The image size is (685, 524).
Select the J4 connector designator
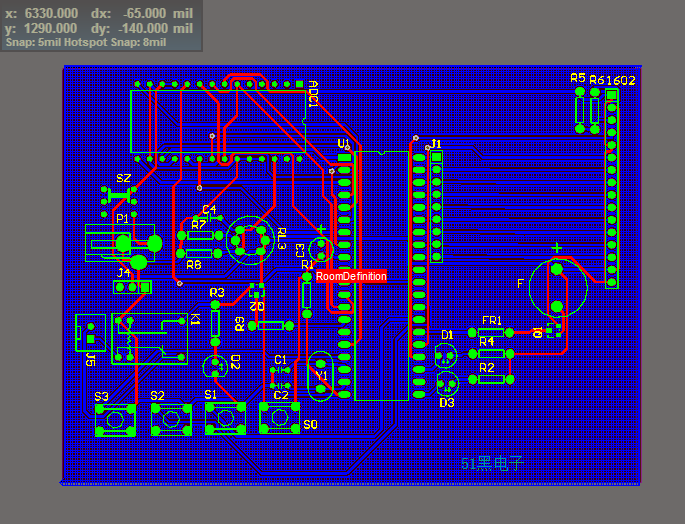point(124,273)
